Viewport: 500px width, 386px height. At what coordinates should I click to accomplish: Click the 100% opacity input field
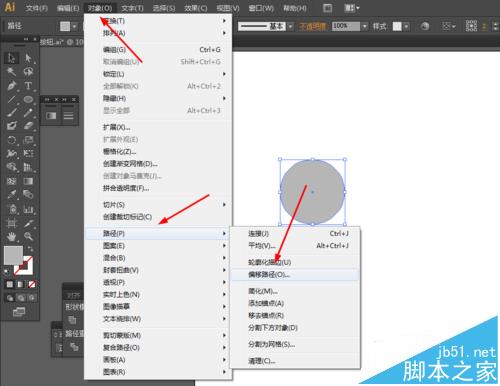pyautogui.click(x=346, y=26)
